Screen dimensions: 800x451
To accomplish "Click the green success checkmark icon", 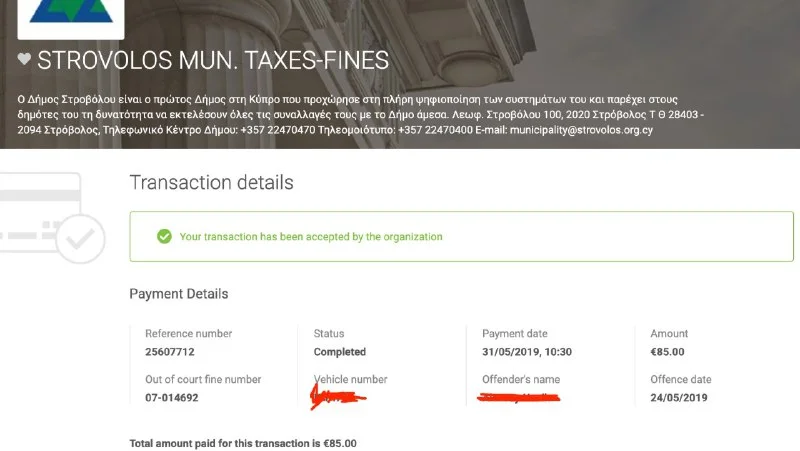I will coord(164,237).
